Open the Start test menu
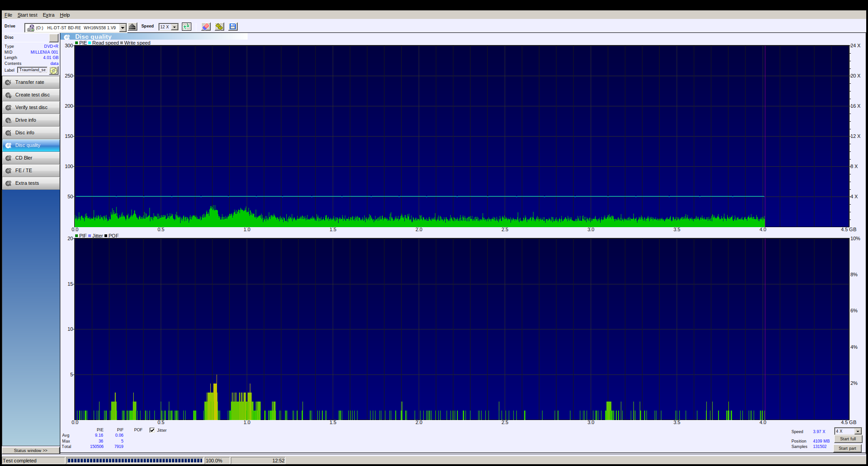 [x=27, y=15]
